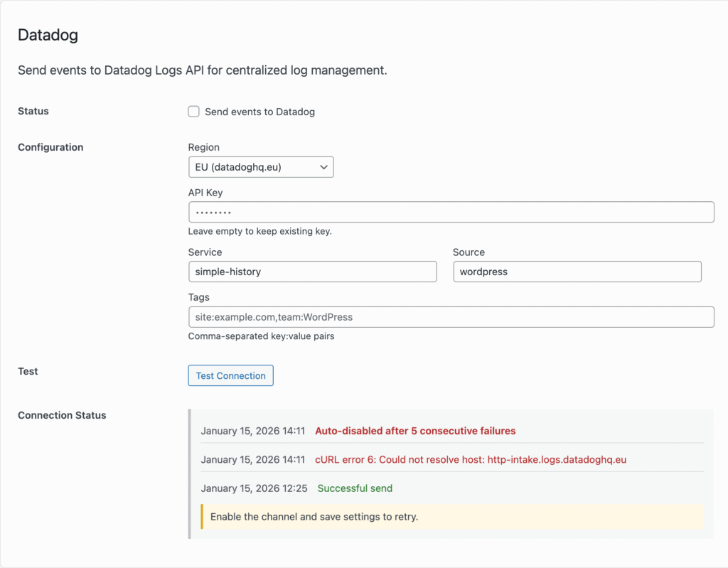The image size is (728, 568).
Task: Click the cURL error 6 log entry
Action: [471, 460]
